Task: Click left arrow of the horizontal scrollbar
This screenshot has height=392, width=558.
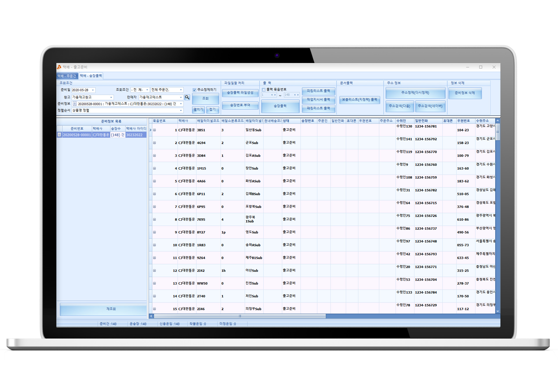Action: (151, 316)
